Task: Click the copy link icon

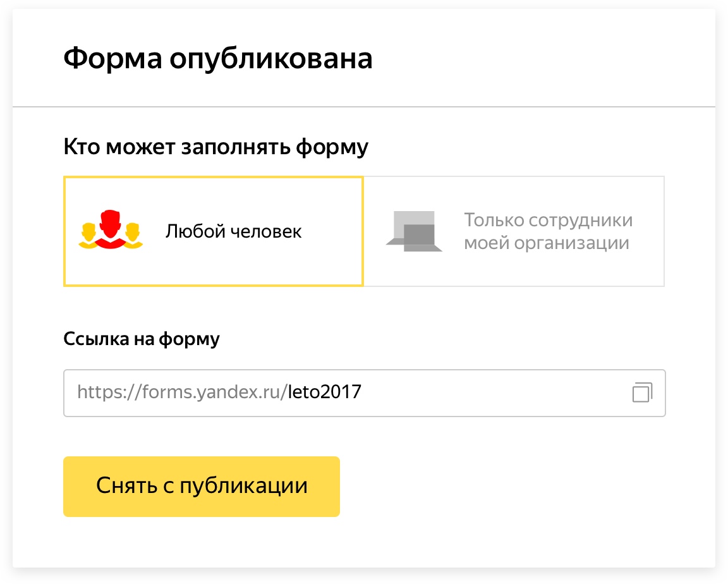Action: coord(642,392)
